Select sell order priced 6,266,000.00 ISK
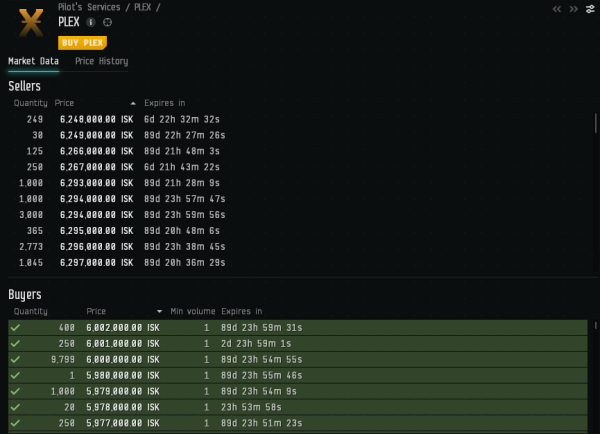Viewport: 600px width, 434px height. [300, 151]
